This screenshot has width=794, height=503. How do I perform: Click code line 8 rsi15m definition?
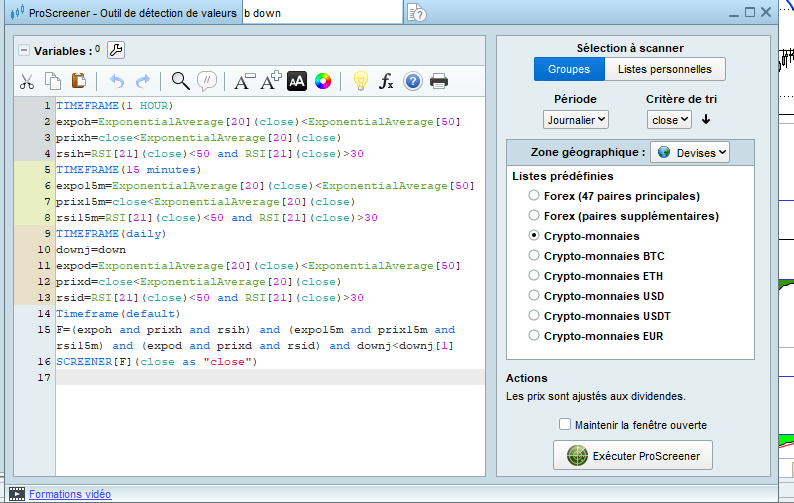tap(217, 218)
